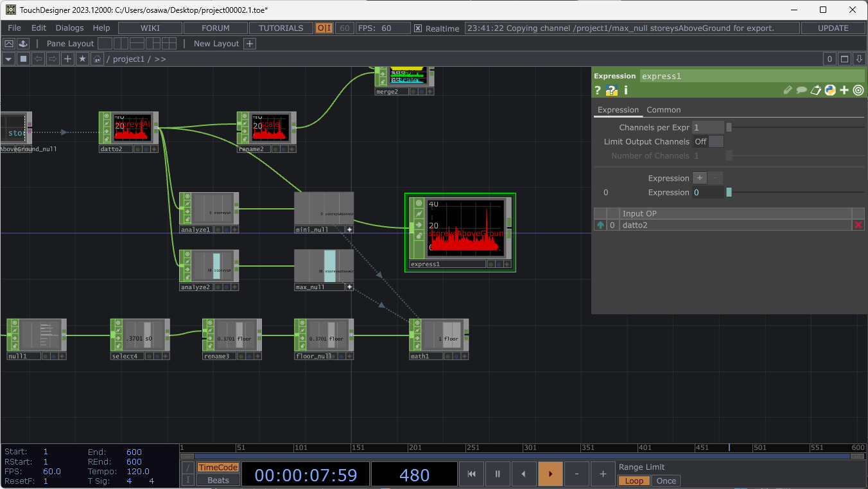868x489 pixels.
Task: Navigate forward with the right arrow icon
Action: [53, 59]
